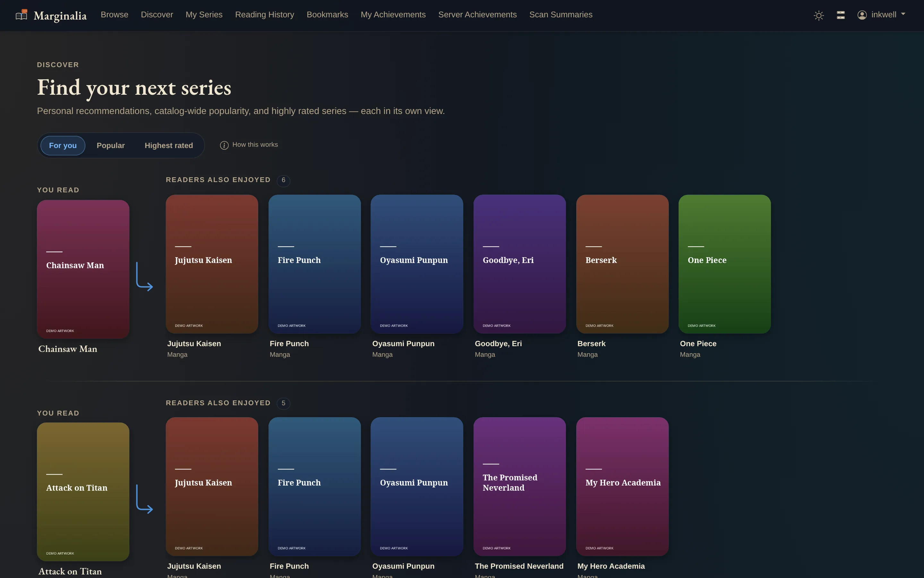Open the Goodbye, Eri cover
Screen dimensions: 924x578
click(x=520, y=264)
